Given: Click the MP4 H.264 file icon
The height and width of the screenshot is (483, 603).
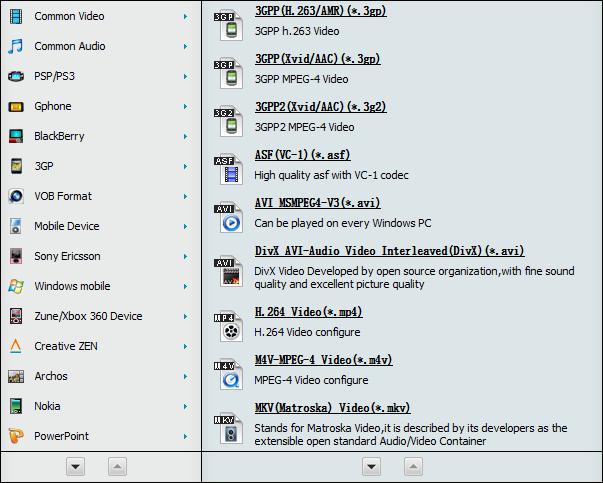Looking at the screenshot, I should pyautogui.click(x=229, y=327).
